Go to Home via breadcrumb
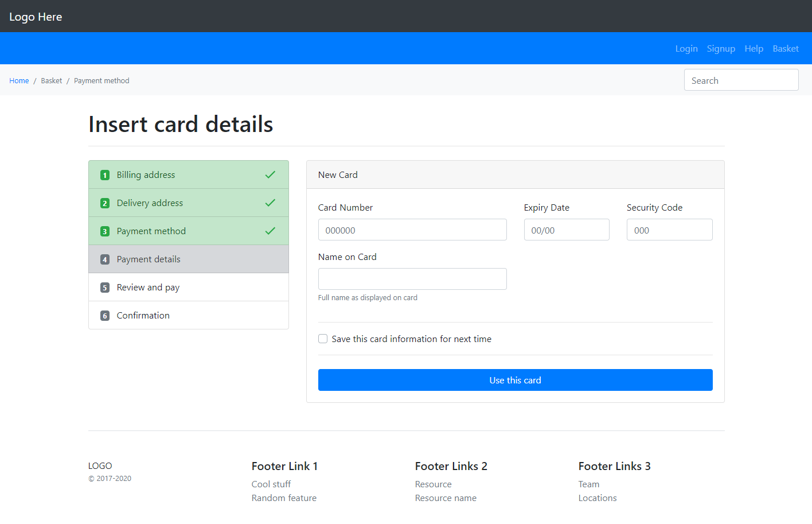Viewport: 812px width, 524px height. 19,81
